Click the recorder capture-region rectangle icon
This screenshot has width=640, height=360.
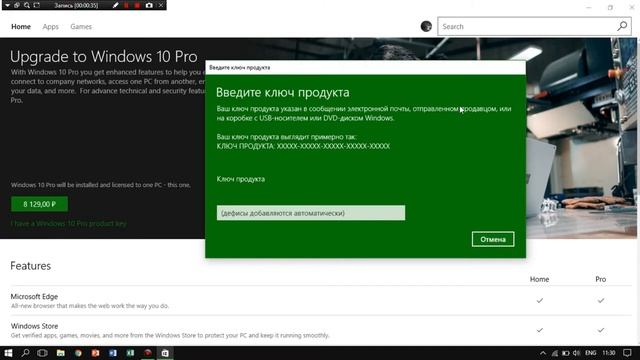37,5
